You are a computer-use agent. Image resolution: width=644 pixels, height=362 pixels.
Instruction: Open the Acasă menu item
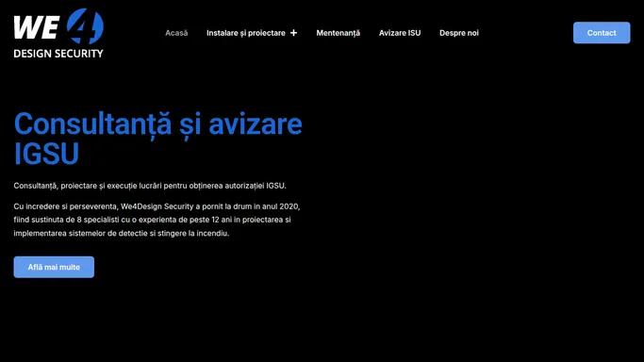tap(176, 33)
